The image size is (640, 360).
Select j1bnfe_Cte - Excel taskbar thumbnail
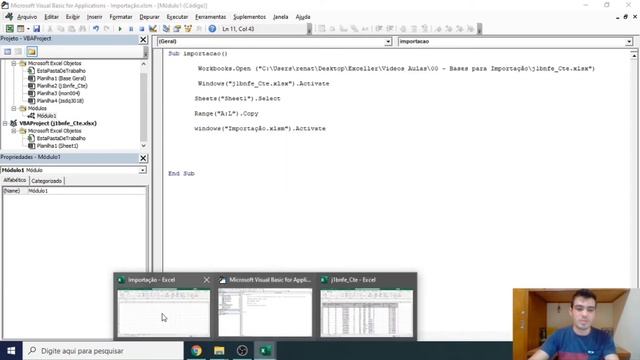(367, 313)
